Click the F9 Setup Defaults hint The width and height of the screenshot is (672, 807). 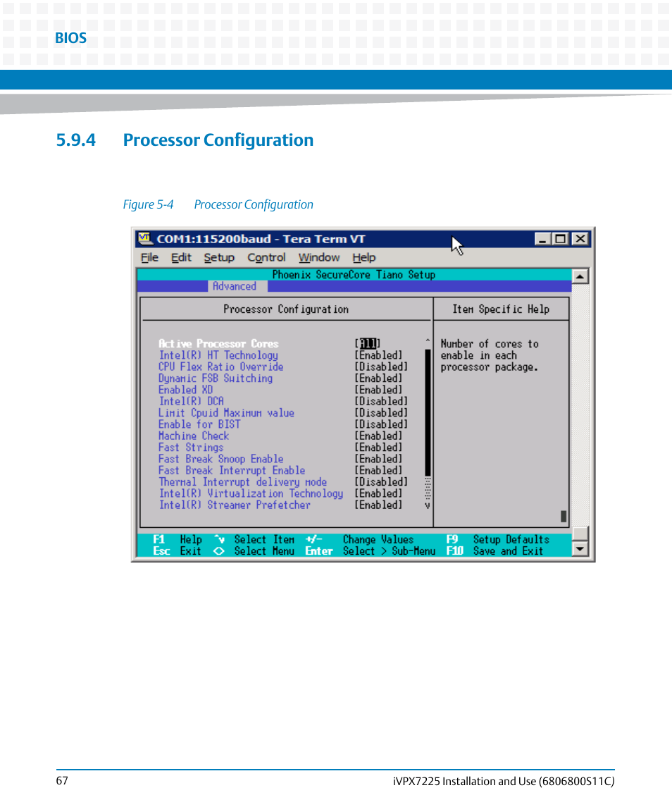pos(497,539)
